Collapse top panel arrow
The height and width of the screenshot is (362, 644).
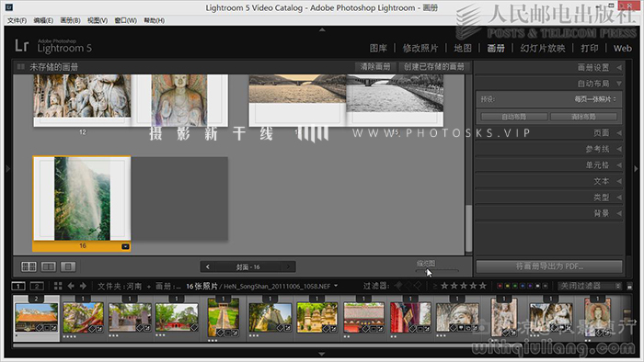(322, 29)
